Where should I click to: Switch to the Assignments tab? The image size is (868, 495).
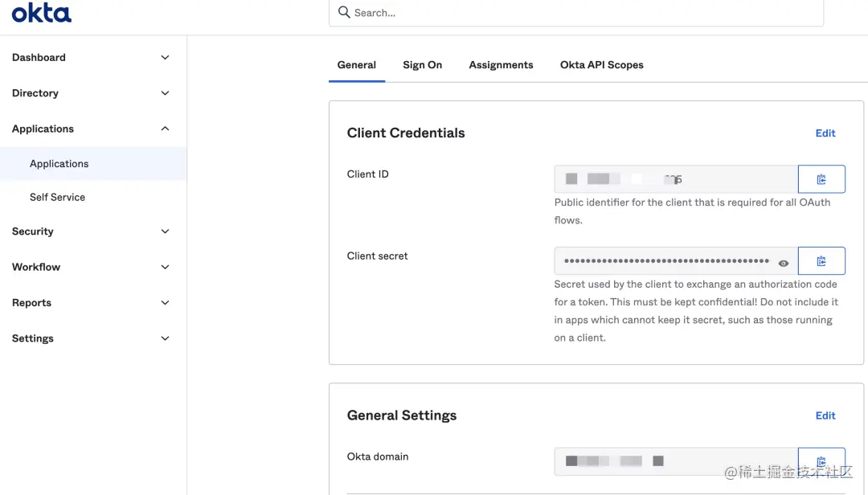pos(501,65)
